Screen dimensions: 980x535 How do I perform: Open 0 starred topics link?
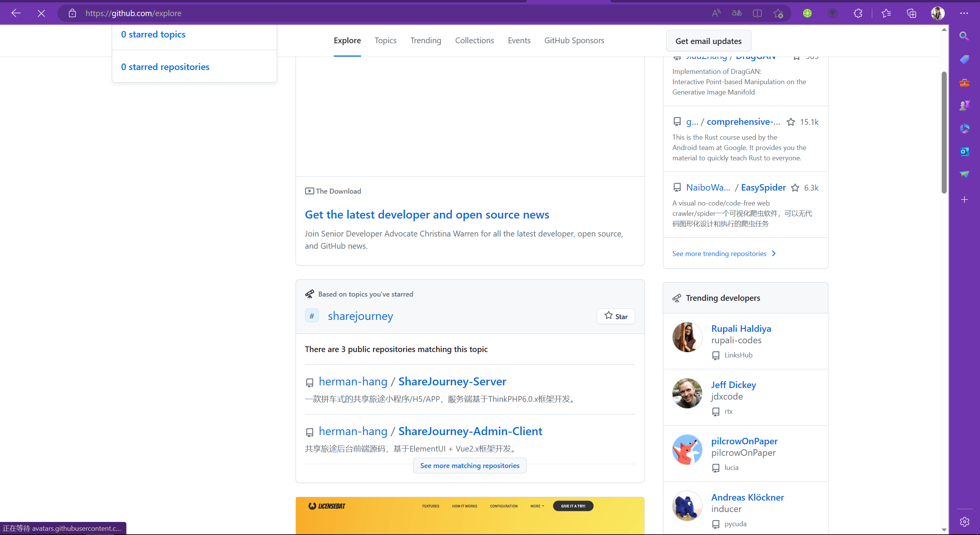[x=153, y=34]
